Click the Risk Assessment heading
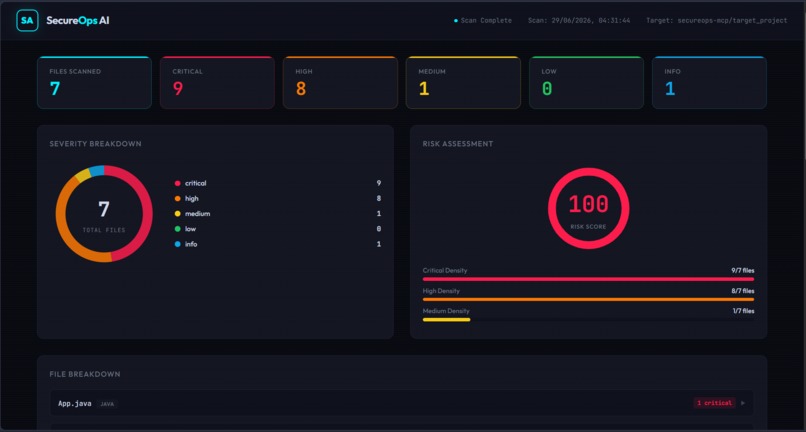This screenshot has width=806, height=432. coord(458,144)
